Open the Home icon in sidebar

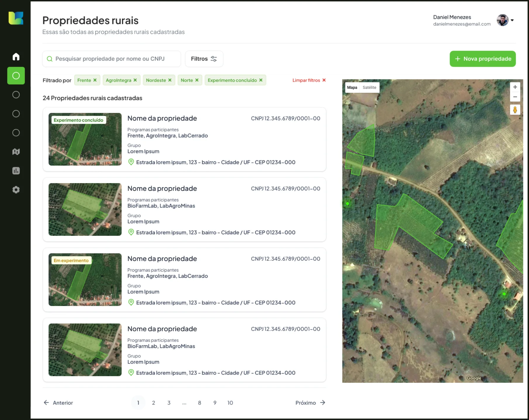(x=16, y=56)
